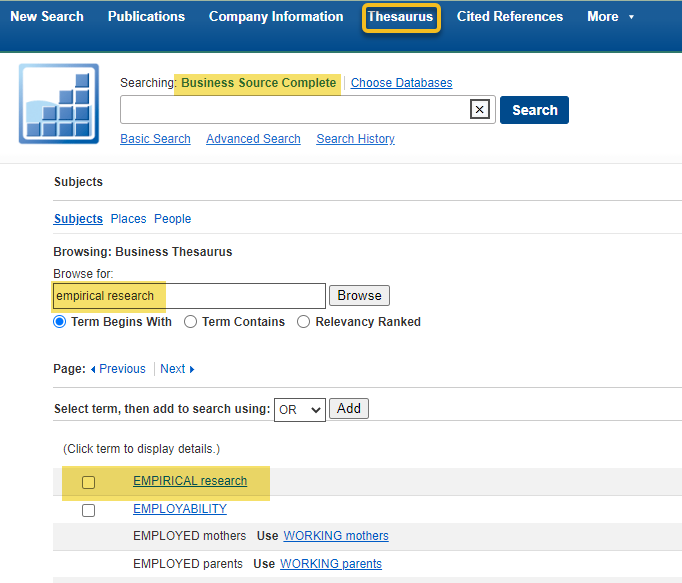Open the OR operator dropdown
This screenshot has height=583, width=682.
point(300,409)
